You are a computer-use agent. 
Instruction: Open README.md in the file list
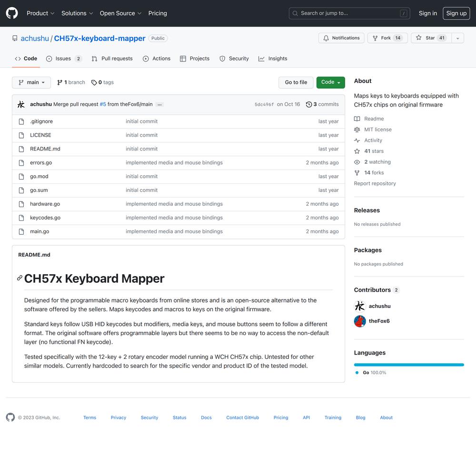click(45, 149)
